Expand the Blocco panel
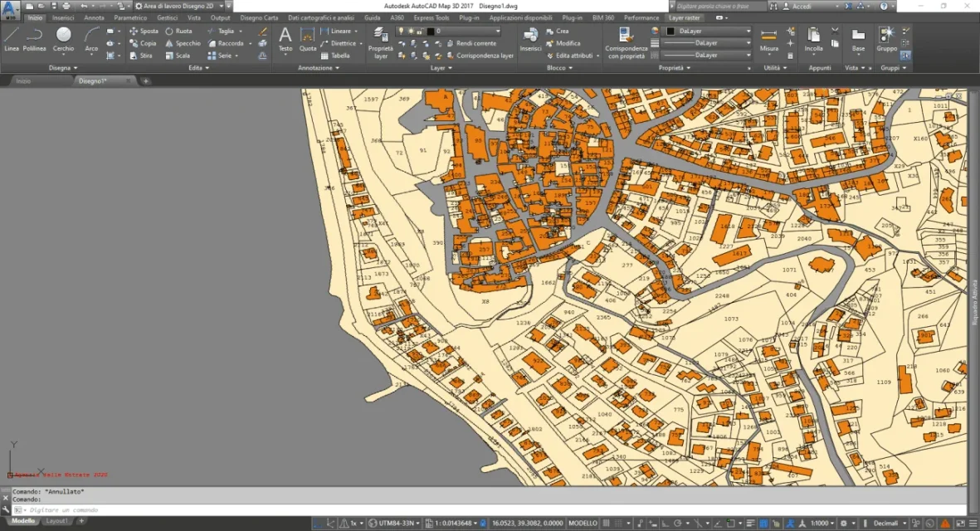 point(559,67)
